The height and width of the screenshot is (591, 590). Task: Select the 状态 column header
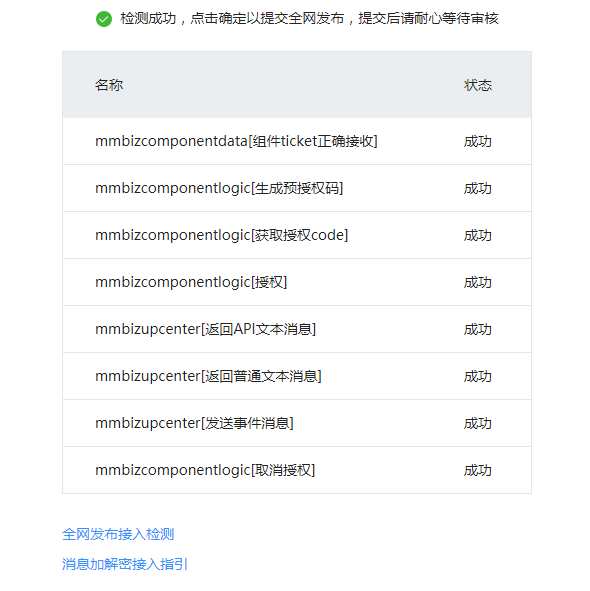(478, 85)
